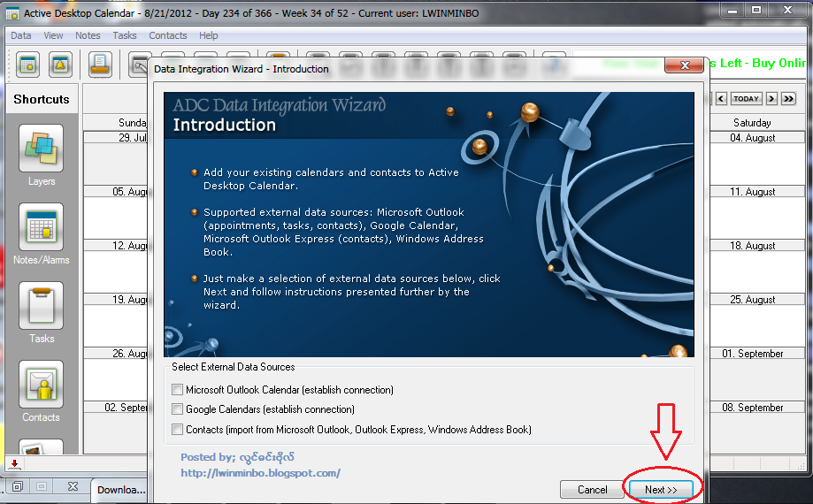Click the Next >> button in the wizard
This screenshot has height=504, width=813.
(661, 490)
